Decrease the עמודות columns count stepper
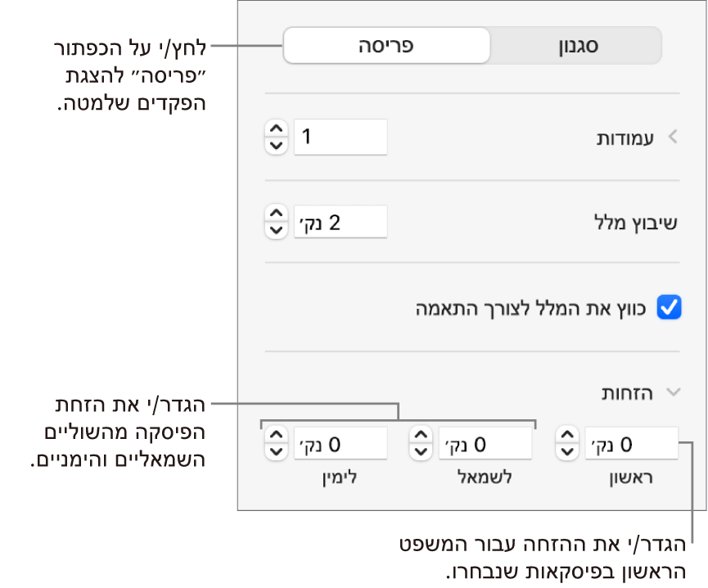This screenshot has height=588, width=708. point(277,146)
